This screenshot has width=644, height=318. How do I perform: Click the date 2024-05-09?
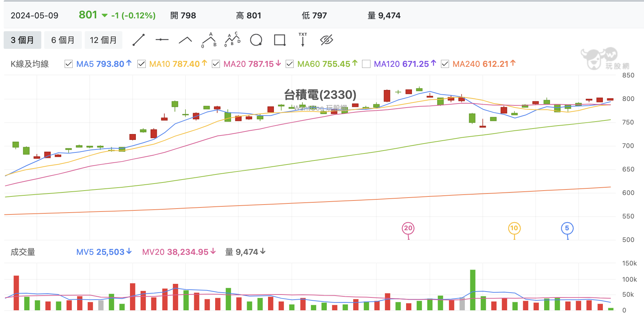(35, 15)
